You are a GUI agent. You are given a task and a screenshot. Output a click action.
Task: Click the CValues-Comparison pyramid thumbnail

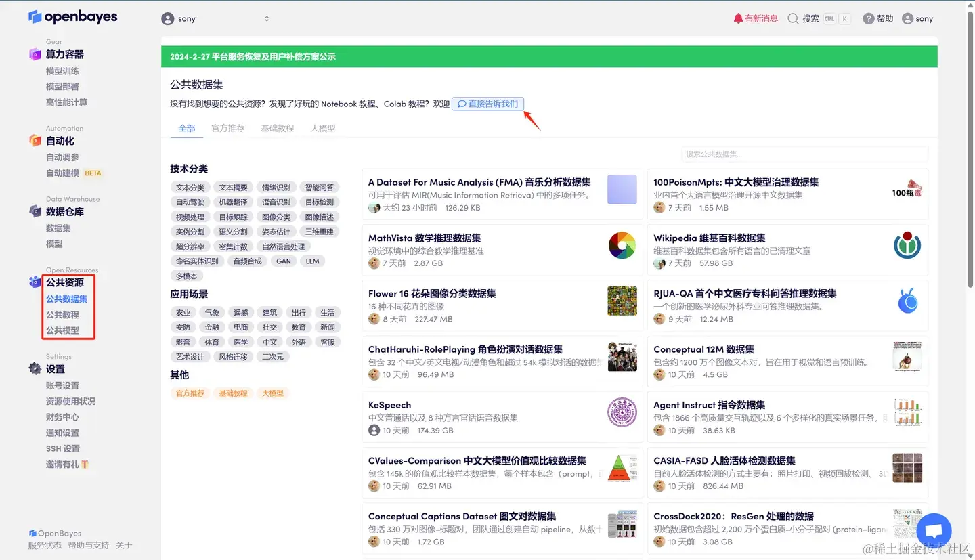point(622,467)
